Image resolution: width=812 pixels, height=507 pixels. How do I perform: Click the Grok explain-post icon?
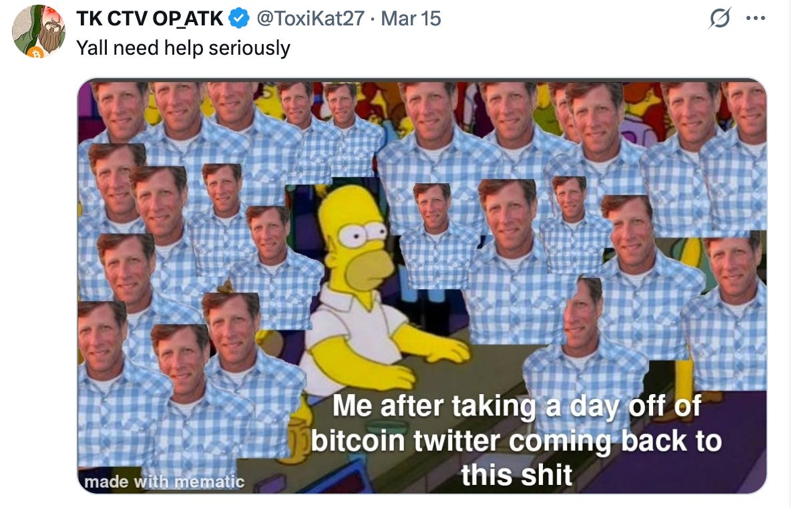720,19
